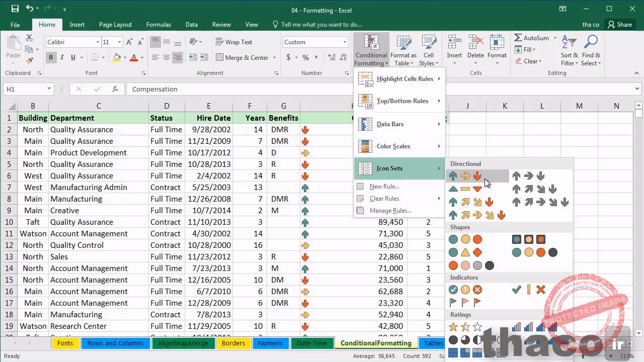Select the Format Painter brush icon
The height and width of the screenshot is (362, 644).
click(29, 60)
